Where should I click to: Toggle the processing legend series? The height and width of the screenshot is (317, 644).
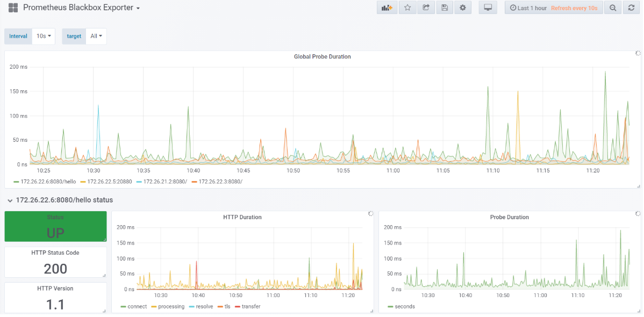[168, 307]
